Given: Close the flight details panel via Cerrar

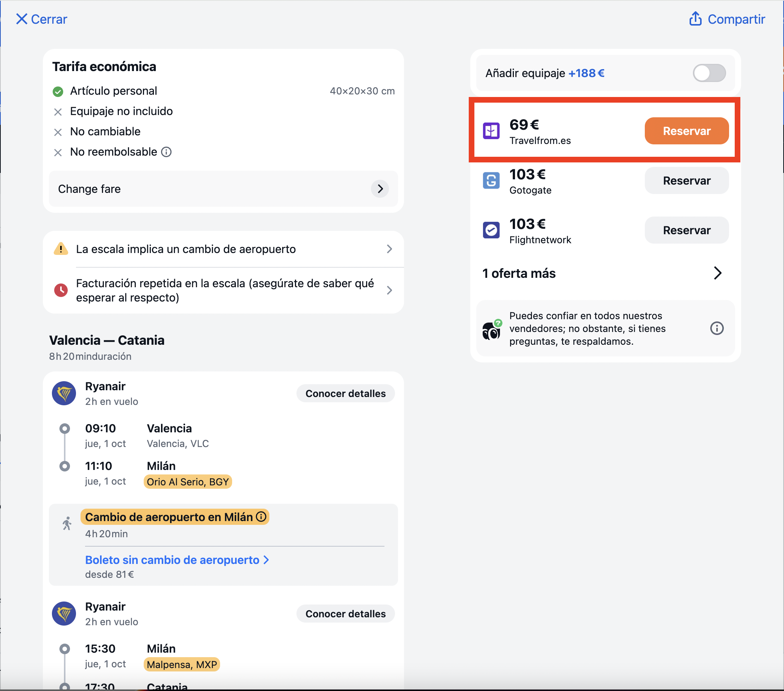Looking at the screenshot, I should pyautogui.click(x=41, y=19).
